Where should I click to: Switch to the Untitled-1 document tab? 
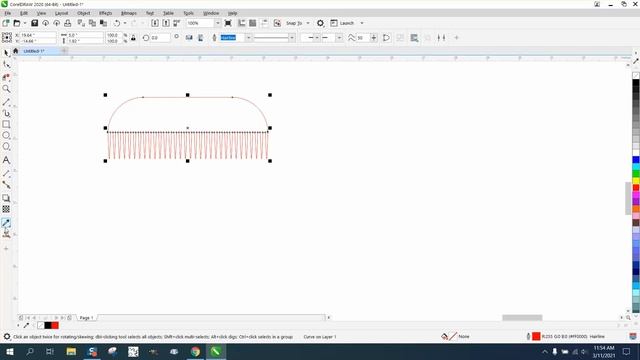[33, 51]
